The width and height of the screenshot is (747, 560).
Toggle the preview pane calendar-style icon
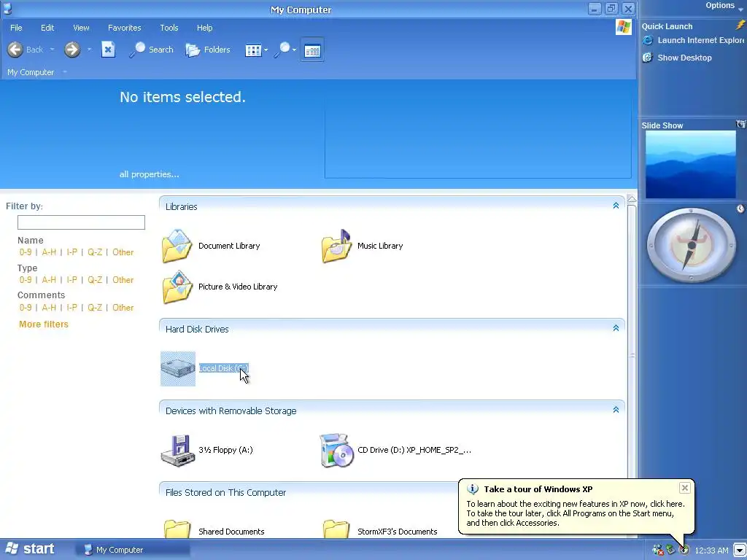(312, 50)
